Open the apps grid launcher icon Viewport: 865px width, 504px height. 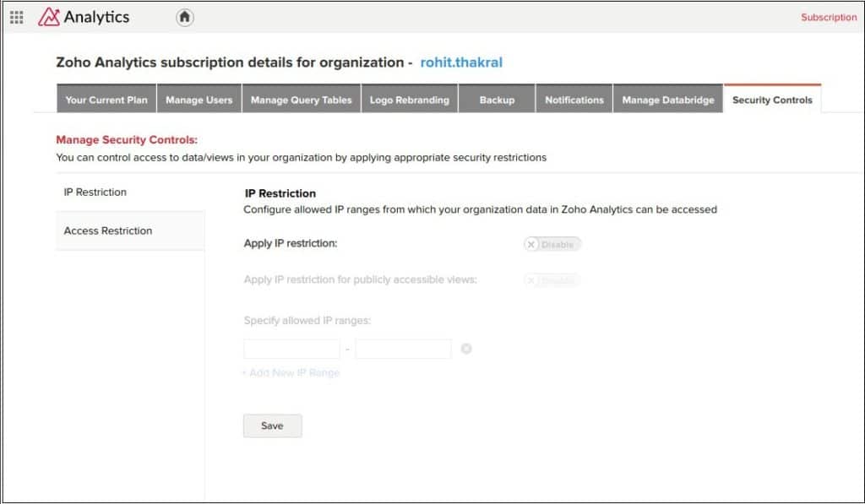[17, 18]
